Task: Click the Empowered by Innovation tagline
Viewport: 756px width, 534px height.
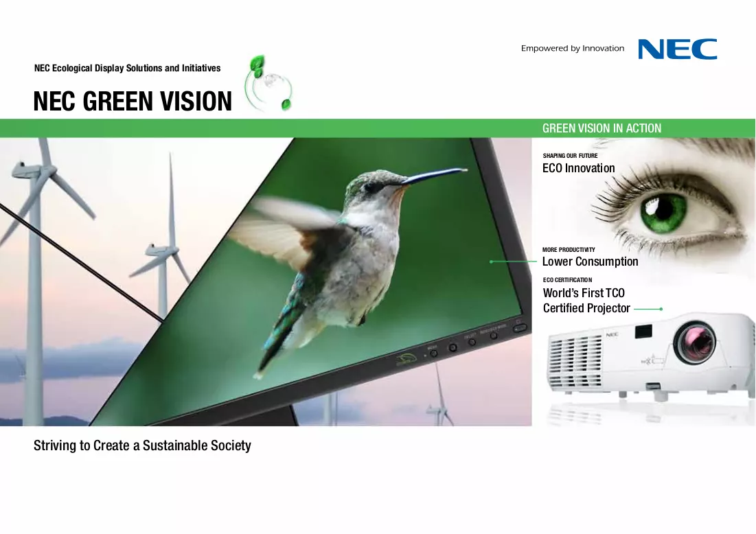Action: pos(572,48)
